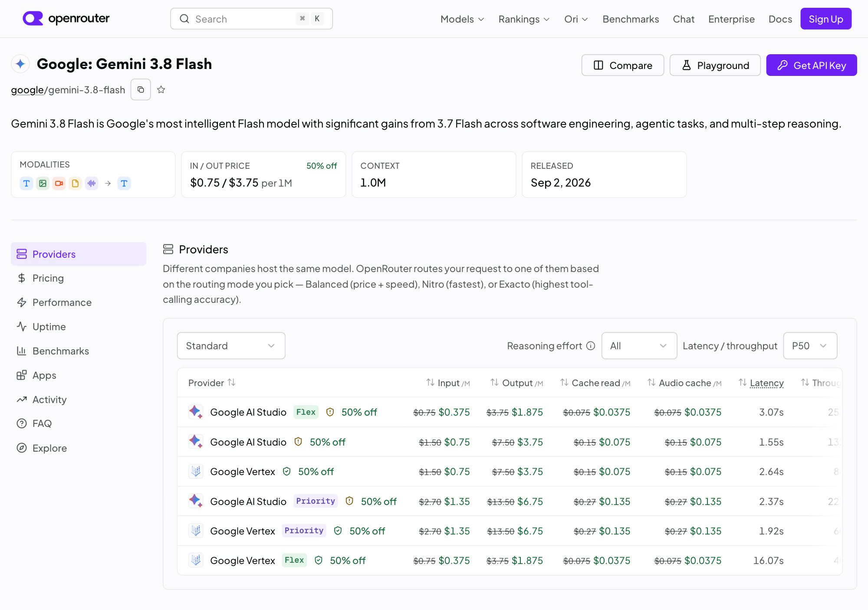Click the audio modality icon
868x610 pixels.
[92, 184]
